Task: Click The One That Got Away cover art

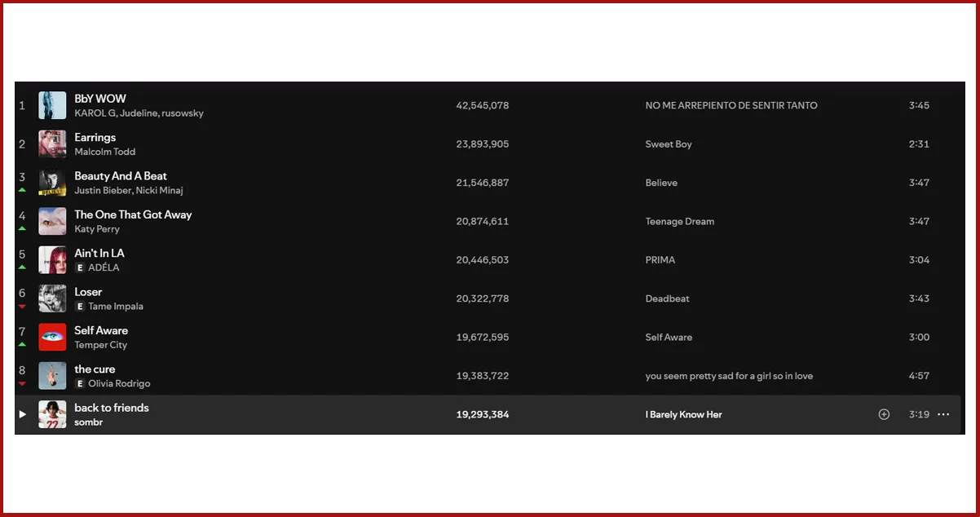Action: [x=52, y=221]
